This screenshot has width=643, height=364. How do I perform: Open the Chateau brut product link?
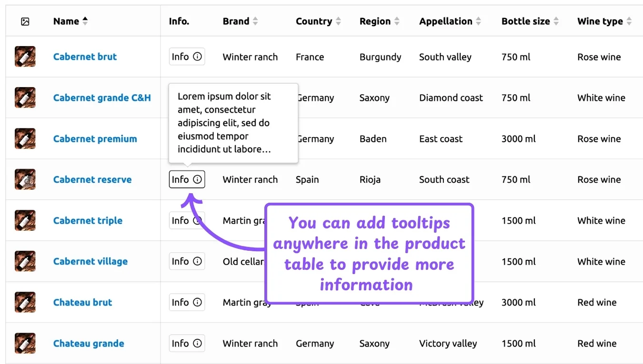82,302
